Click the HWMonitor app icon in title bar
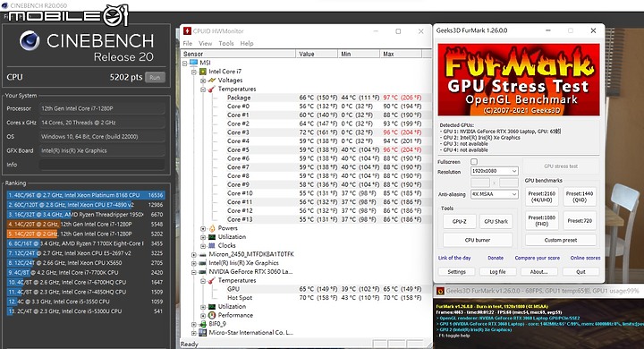 pos(187,30)
